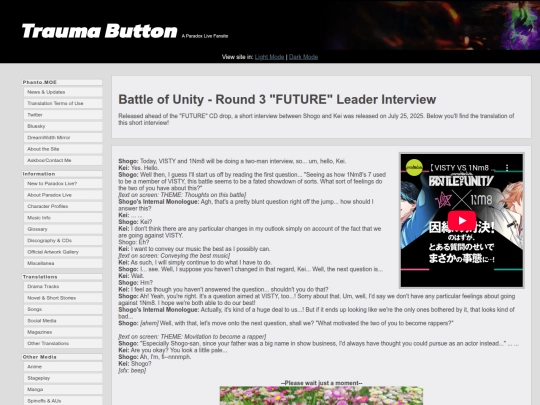This screenshot has height=405, width=540.
Task: Play the embedded YouTube video
Action: pyautogui.click(x=462, y=220)
